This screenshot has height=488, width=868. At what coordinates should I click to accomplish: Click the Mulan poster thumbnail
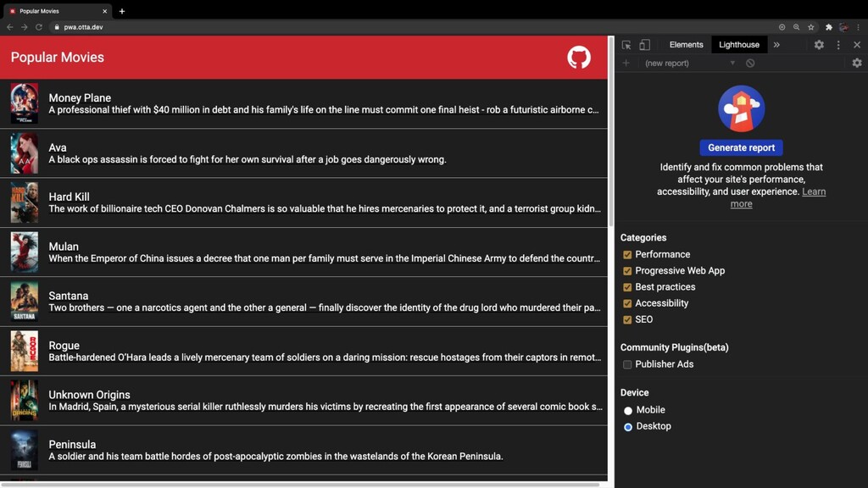(x=25, y=252)
